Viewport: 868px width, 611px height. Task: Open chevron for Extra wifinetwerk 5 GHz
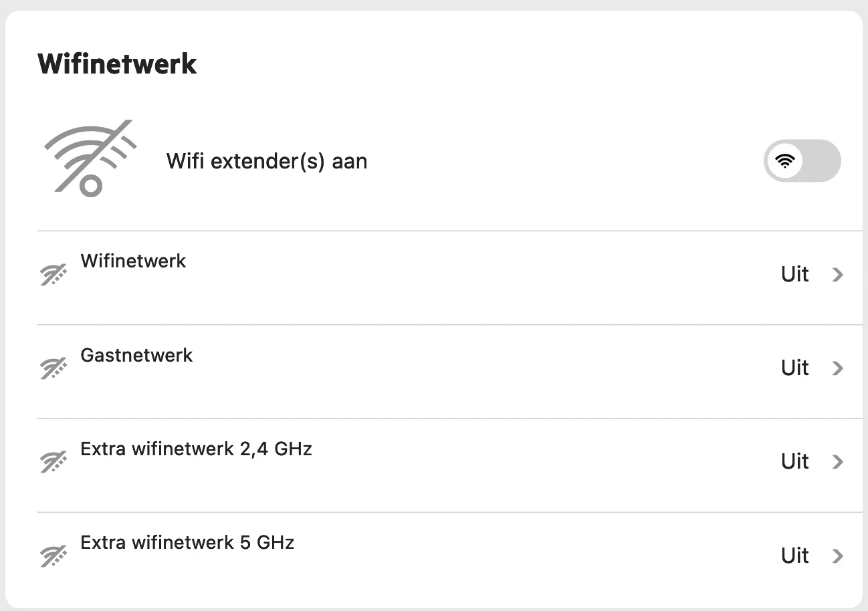[x=837, y=556]
